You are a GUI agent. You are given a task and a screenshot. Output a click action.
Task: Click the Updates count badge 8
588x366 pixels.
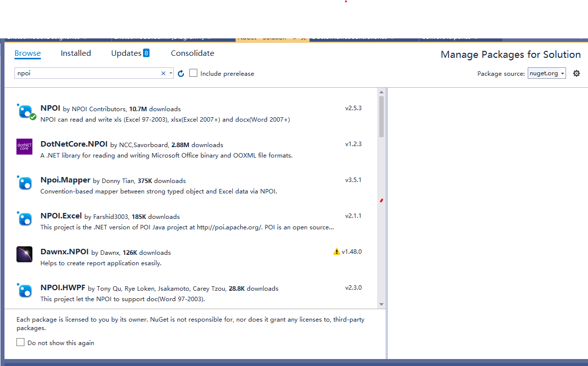click(x=146, y=53)
